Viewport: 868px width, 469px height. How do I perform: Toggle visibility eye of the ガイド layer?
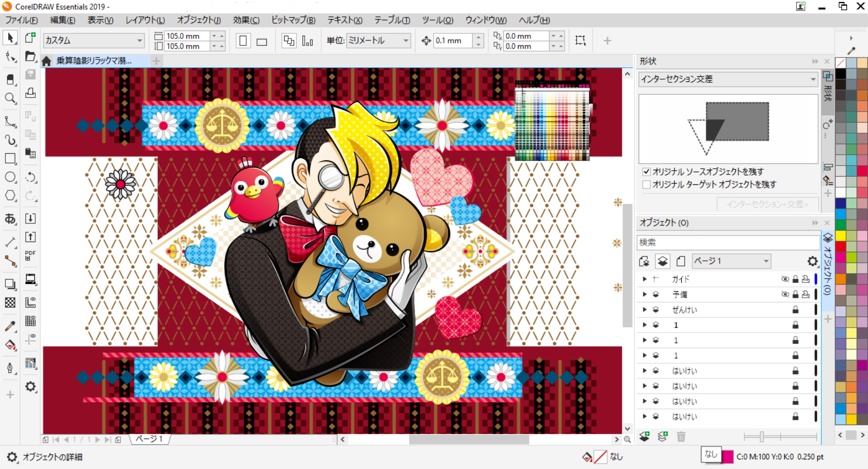pyautogui.click(x=785, y=279)
